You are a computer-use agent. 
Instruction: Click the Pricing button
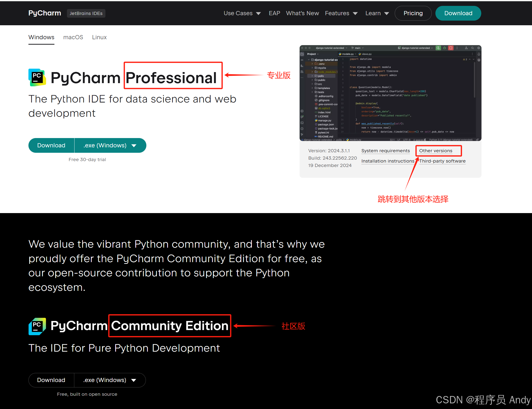coord(413,13)
